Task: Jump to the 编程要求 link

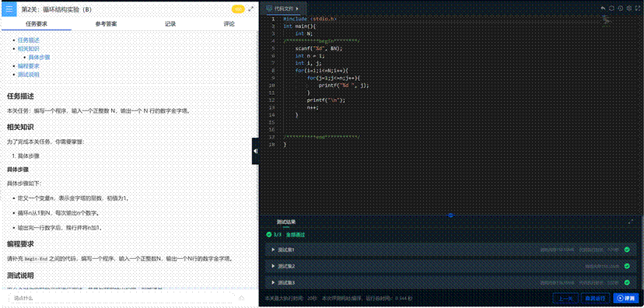Action: pos(28,66)
